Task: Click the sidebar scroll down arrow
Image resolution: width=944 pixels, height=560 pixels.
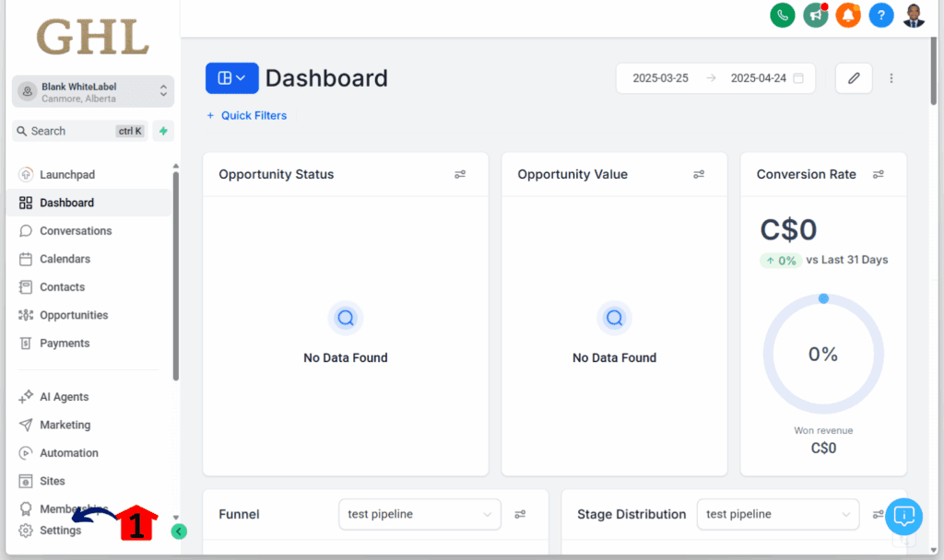Action: [176, 518]
